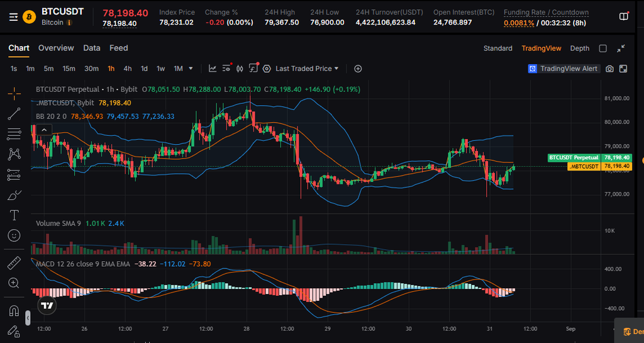Toggle the magnet snap mode
The width and height of the screenshot is (644, 343).
[14, 311]
